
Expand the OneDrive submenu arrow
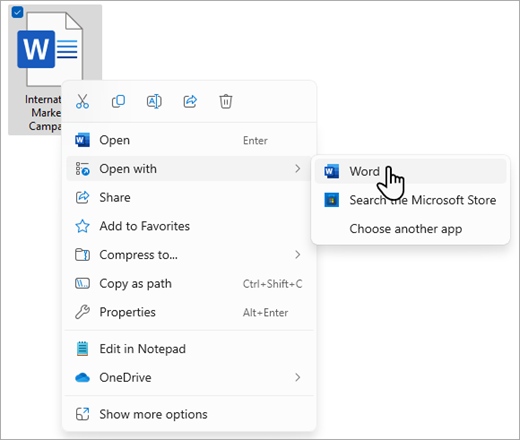298,377
